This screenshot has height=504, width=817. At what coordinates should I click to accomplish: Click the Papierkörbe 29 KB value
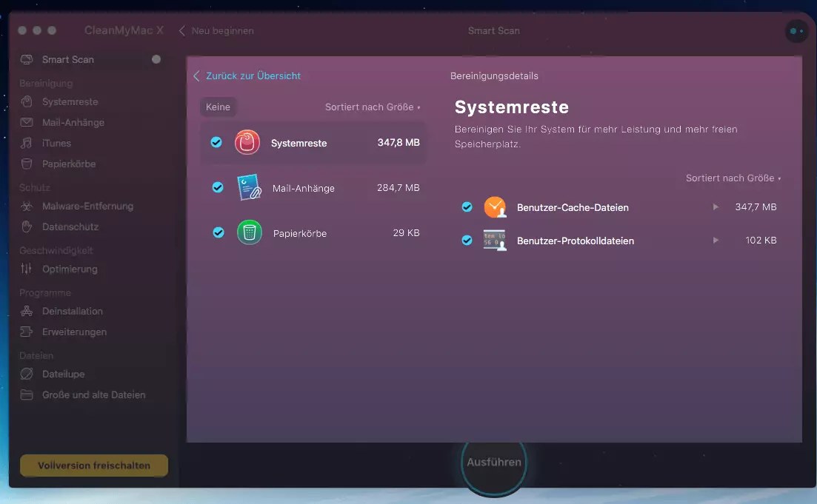(407, 232)
